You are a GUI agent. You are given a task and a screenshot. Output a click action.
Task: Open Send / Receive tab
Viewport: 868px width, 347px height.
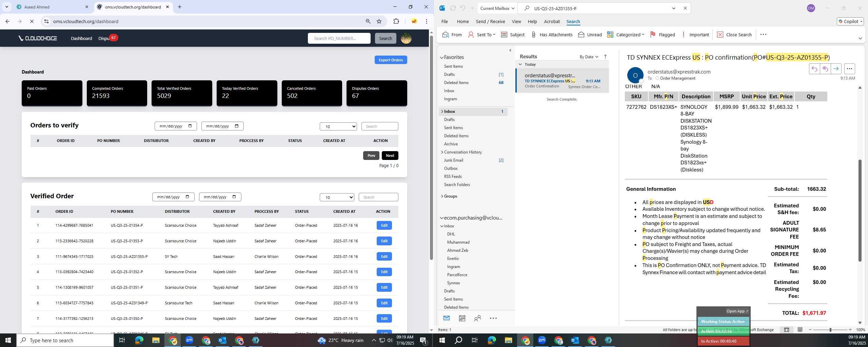click(x=490, y=21)
